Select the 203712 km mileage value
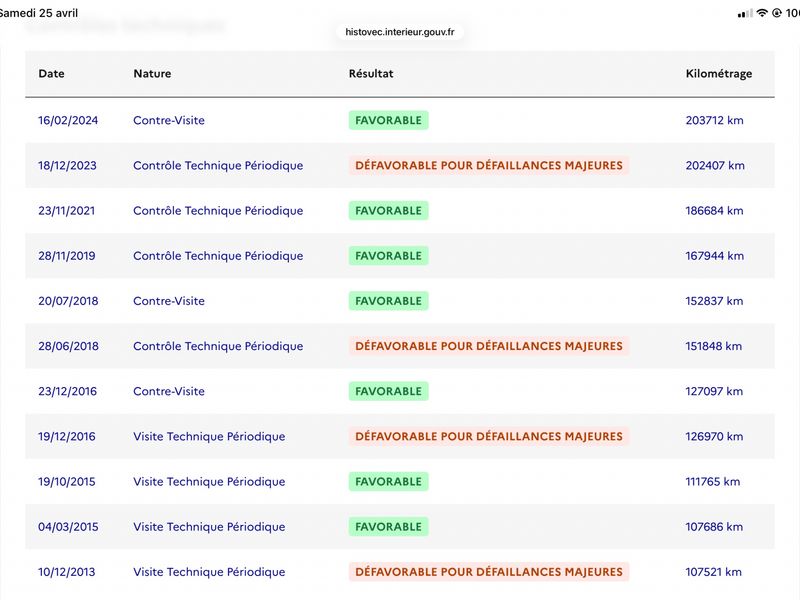 pos(714,120)
